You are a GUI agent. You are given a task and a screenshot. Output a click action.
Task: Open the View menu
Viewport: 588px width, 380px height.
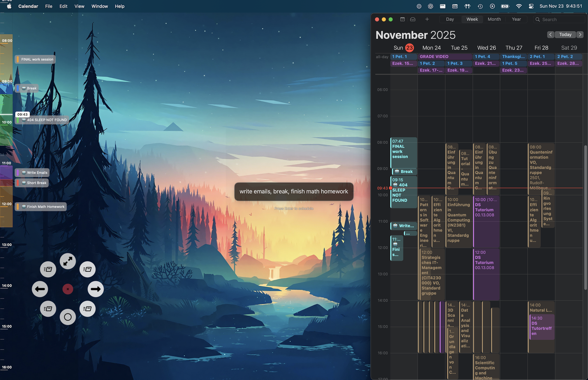coord(79,6)
